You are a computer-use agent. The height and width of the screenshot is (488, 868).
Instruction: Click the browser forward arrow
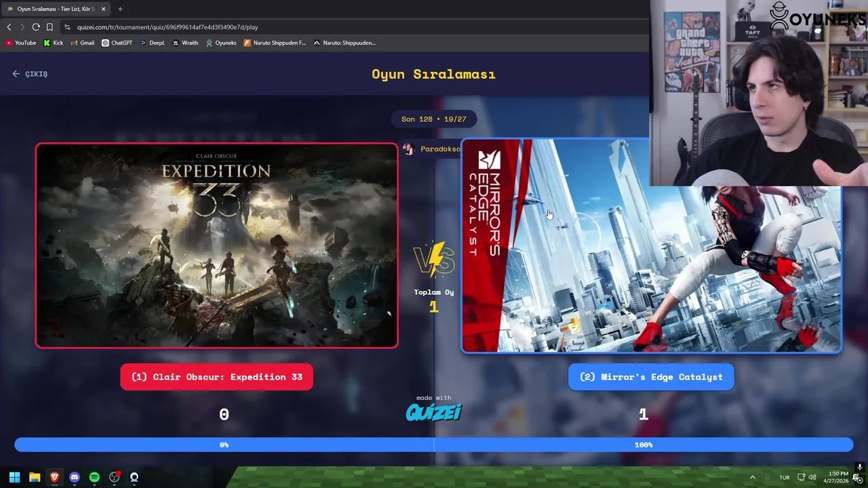[22, 27]
